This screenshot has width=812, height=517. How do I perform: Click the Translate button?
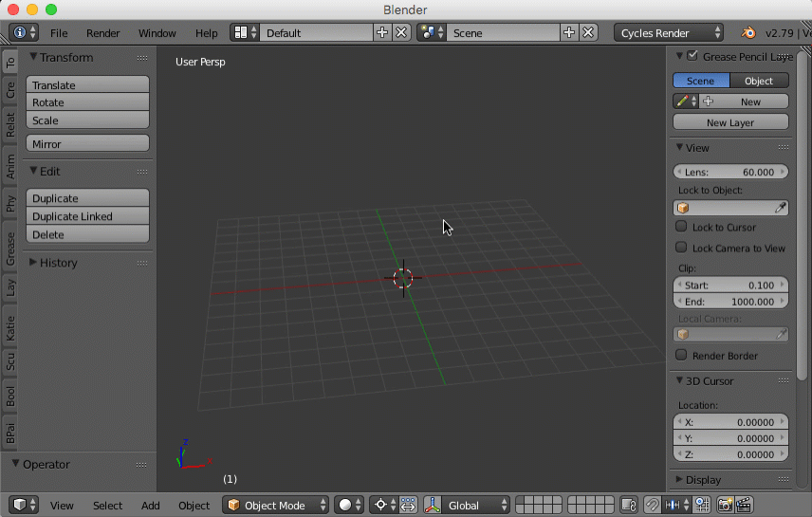click(x=87, y=85)
